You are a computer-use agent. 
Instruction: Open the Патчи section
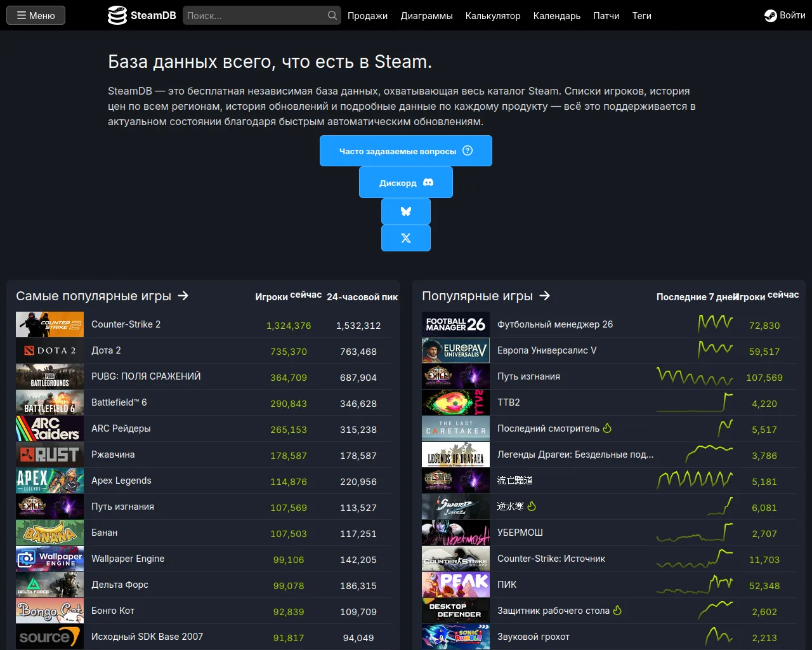[606, 15]
